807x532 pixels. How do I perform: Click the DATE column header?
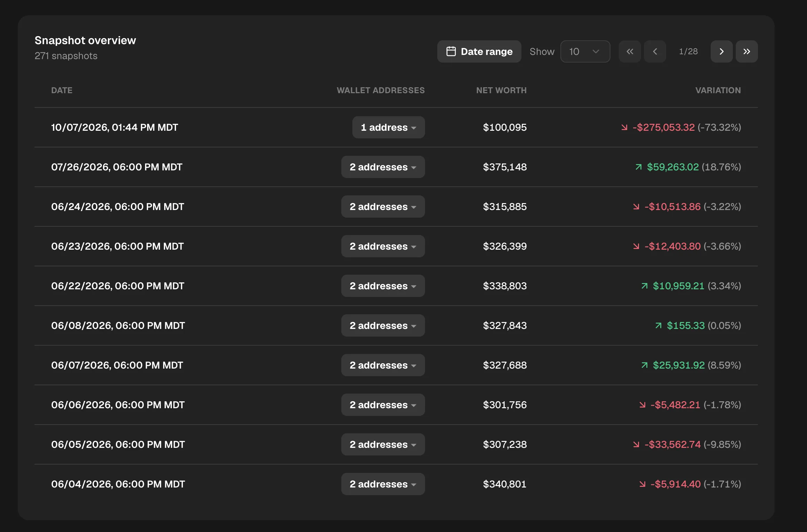[x=62, y=90]
